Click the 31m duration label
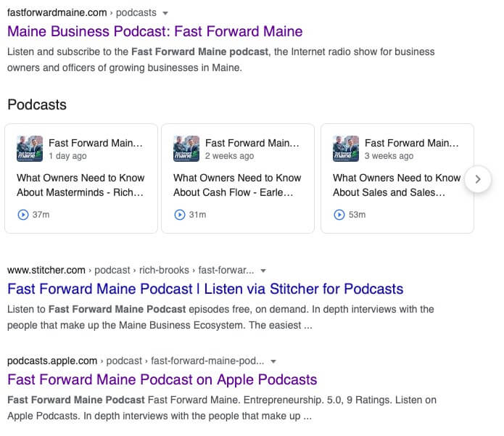Image resolution: width=504 pixels, height=436 pixels. [x=197, y=215]
